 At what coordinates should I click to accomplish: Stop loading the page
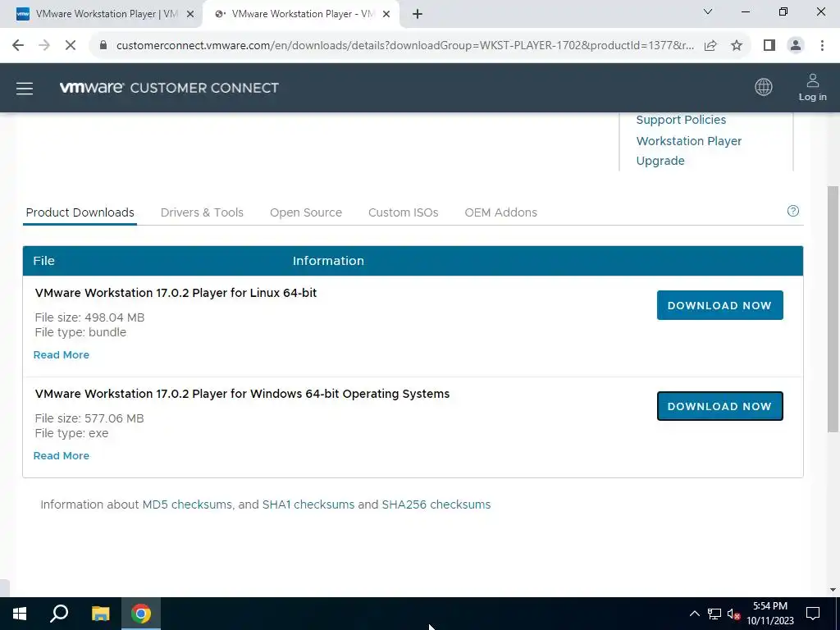pyautogui.click(x=71, y=46)
